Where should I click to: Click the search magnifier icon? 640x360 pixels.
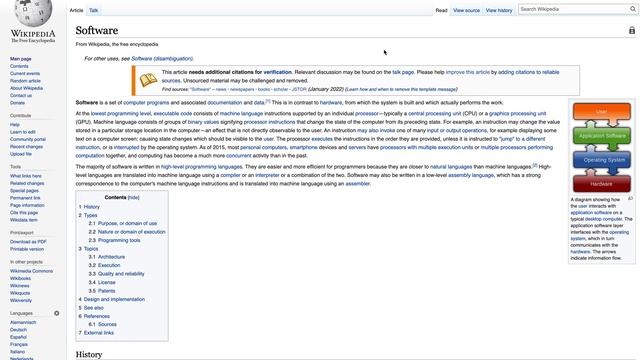[633, 9]
